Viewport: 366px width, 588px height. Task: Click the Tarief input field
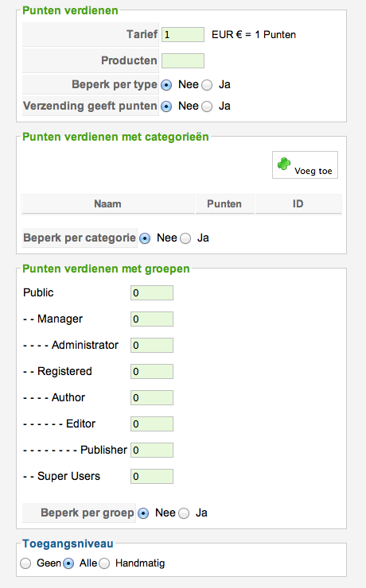[x=183, y=34]
